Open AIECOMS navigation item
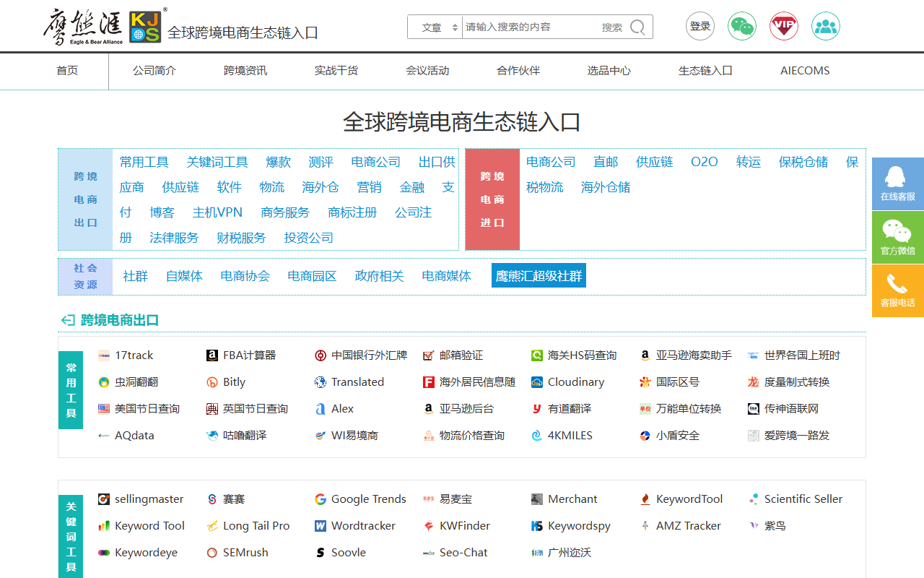Image resolution: width=924 pixels, height=578 pixels. tap(805, 71)
